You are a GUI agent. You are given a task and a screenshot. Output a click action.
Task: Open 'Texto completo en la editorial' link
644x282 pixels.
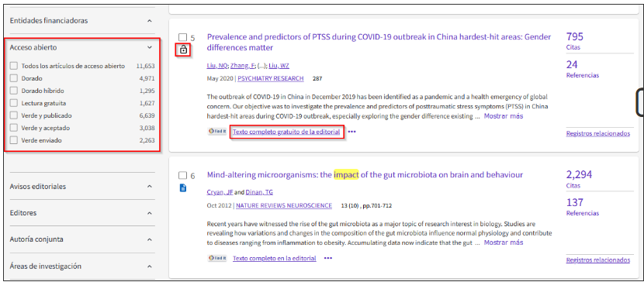[275, 258]
